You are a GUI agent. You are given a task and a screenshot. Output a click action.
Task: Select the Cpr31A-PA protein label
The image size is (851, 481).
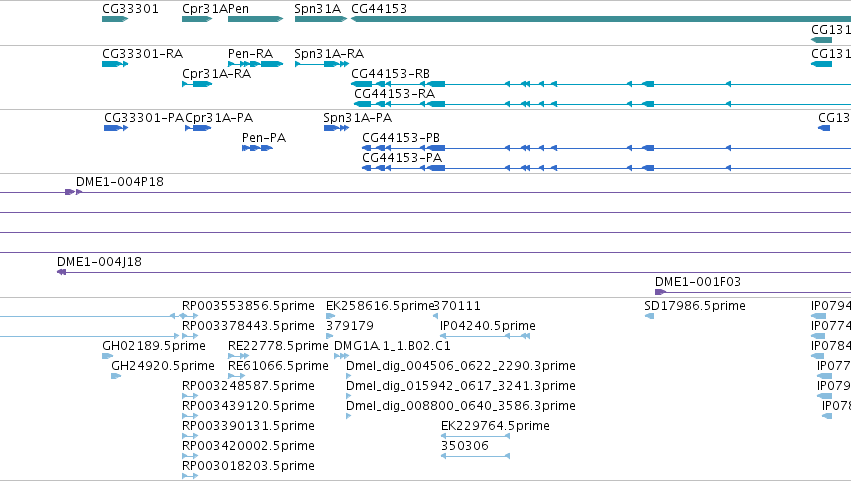coord(219,118)
